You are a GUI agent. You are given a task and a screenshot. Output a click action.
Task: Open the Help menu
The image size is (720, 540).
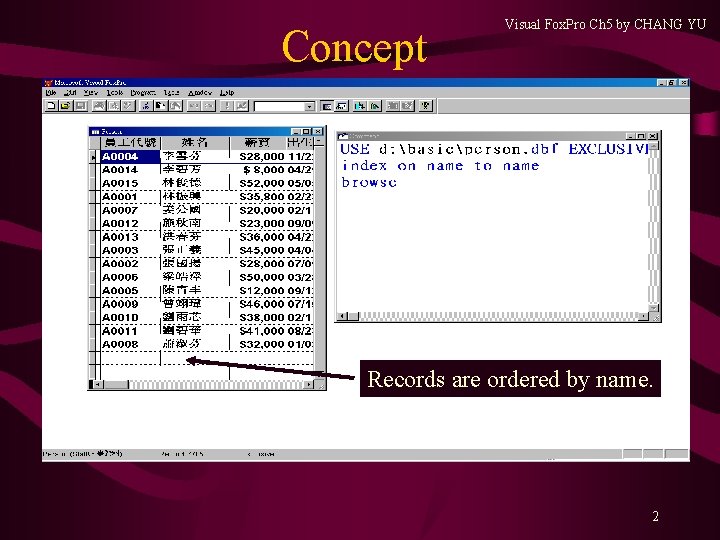point(227,93)
